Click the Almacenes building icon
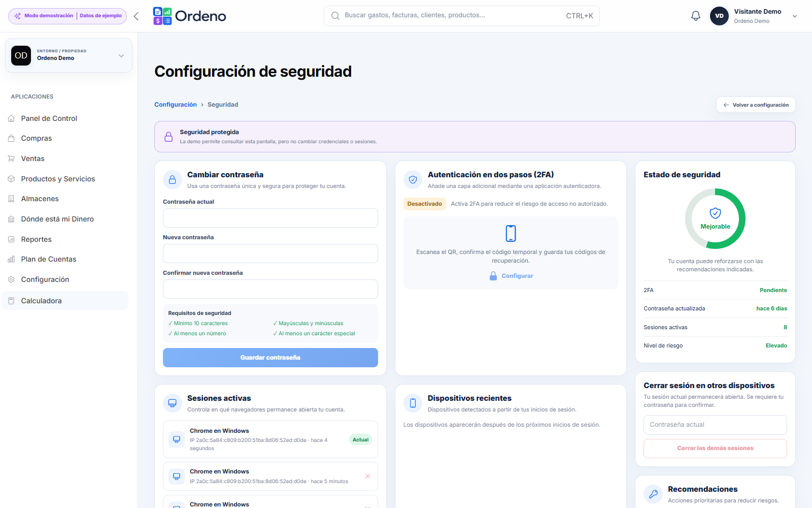 coord(11,199)
